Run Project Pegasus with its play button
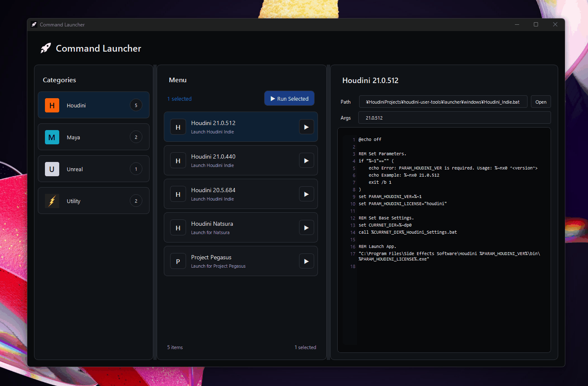Screen dimensions: 588x386 coord(307,261)
